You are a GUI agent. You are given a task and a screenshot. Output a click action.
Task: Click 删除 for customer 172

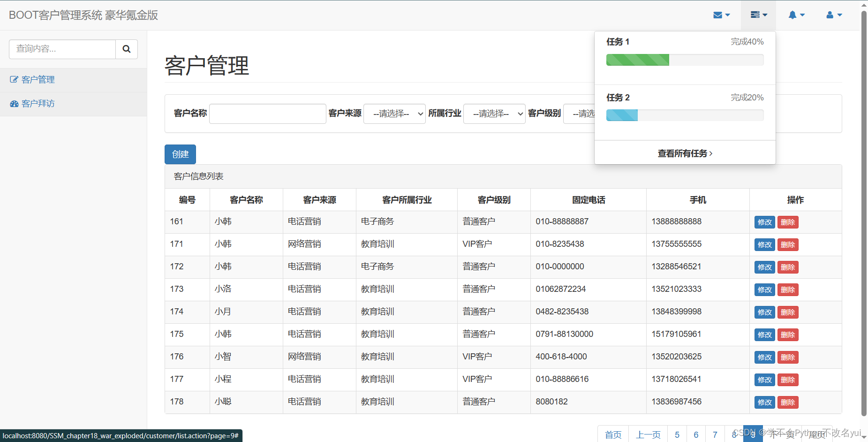788,267
